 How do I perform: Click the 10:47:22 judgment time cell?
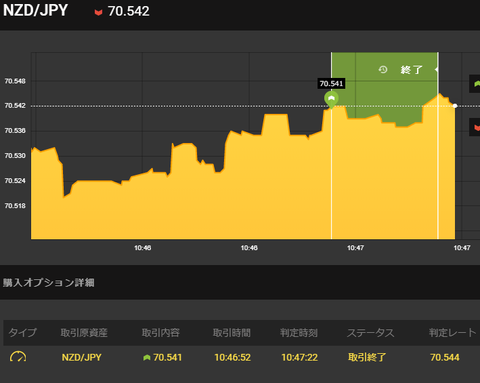(299, 357)
